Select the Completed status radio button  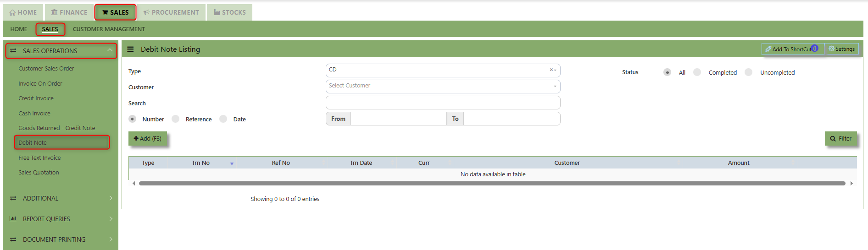tap(697, 72)
